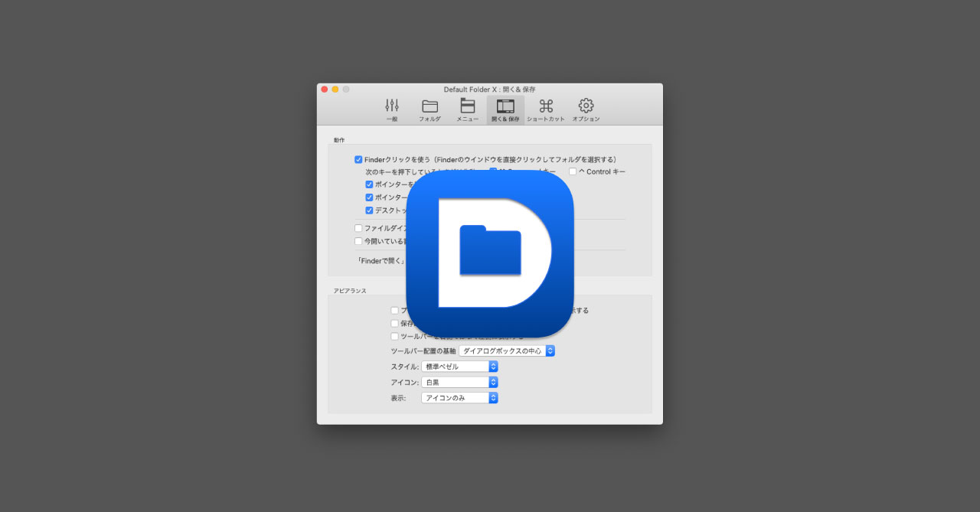Tick the 保存… checkbox under アピアランス

point(394,323)
